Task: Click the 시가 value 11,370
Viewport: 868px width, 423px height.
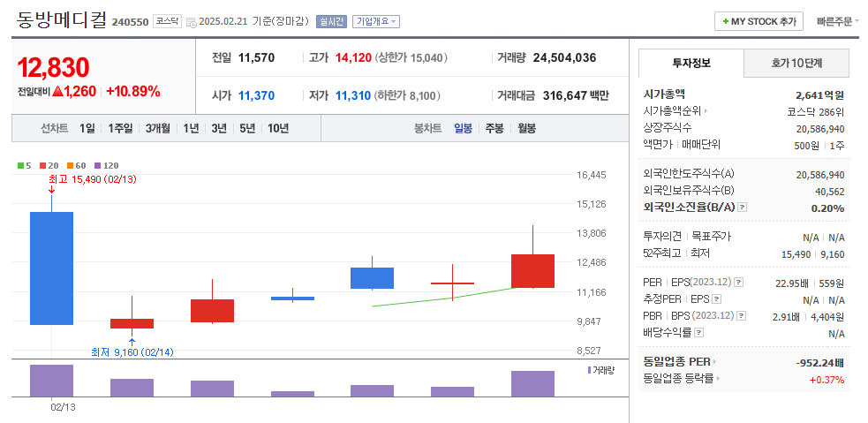Action: pyautogui.click(x=256, y=95)
